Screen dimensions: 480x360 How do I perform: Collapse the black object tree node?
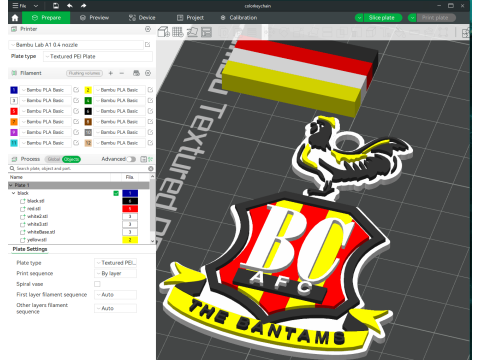pyautogui.click(x=14, y=193)
